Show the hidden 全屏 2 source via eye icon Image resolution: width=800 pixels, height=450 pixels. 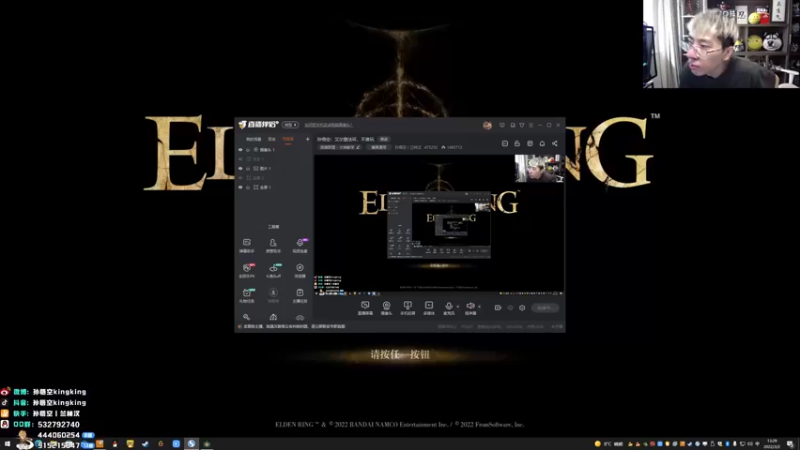(x=240, y=178)
